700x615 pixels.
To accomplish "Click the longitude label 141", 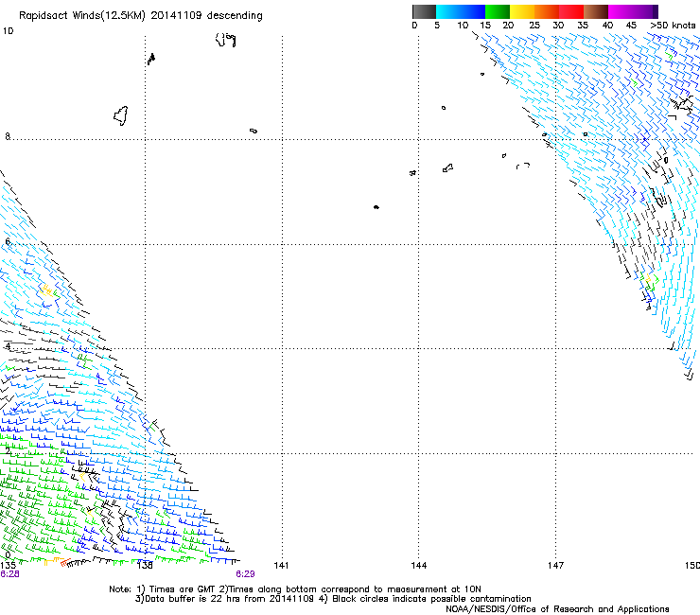I will [281, 566].
